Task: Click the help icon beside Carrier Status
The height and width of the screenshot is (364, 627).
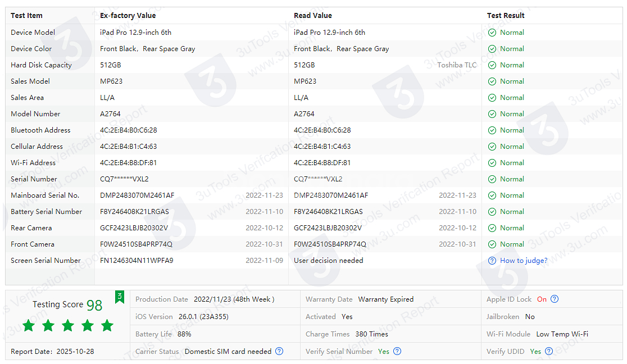Action: click(x=279, y=351)
